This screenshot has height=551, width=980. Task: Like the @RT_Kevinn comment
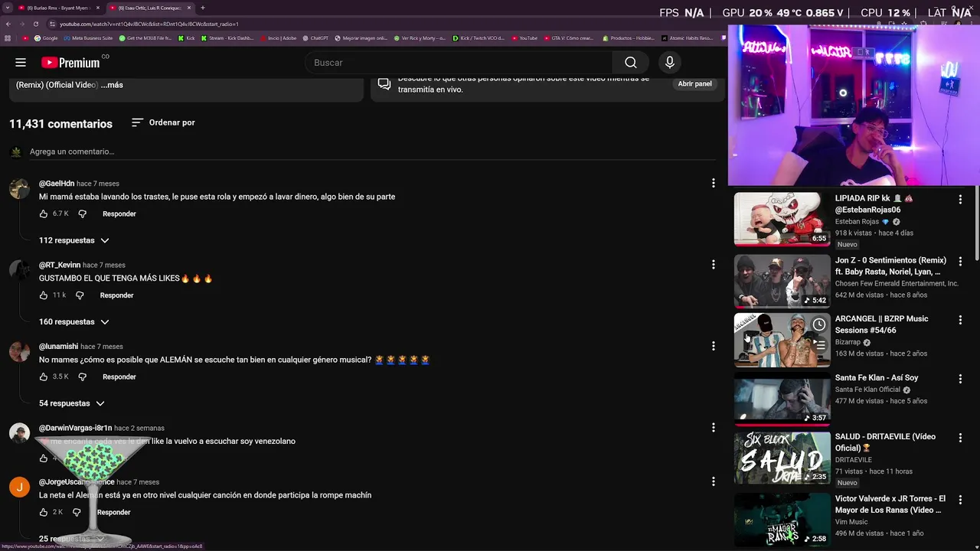pyautogui.click(x=44, y=295)
